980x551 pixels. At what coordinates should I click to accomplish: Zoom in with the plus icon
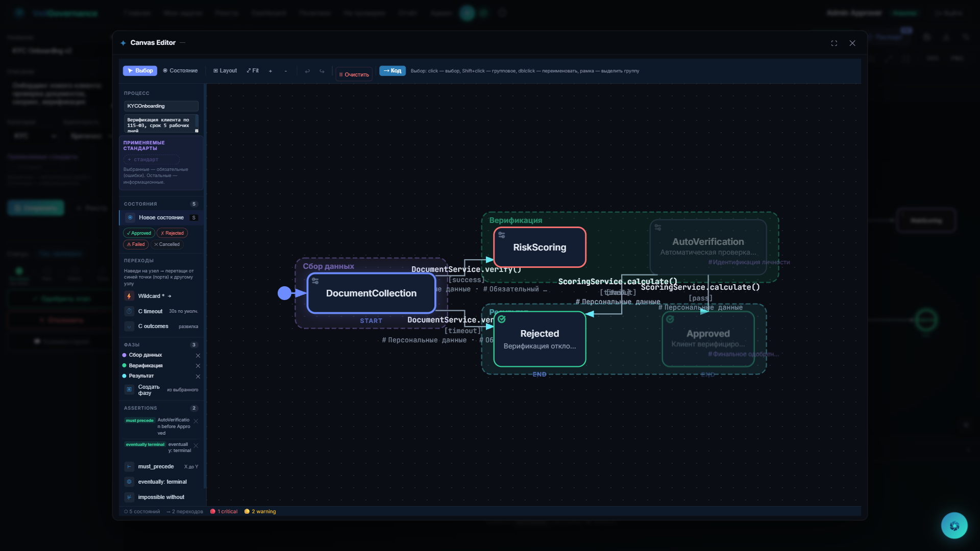(271, 71)
